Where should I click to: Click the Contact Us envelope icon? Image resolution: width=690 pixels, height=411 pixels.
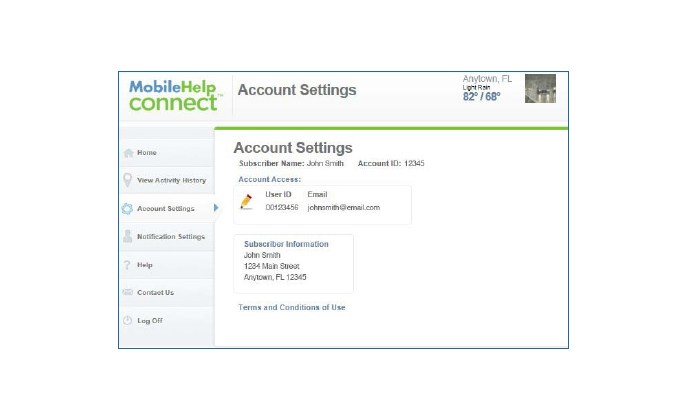pos(128,292)
